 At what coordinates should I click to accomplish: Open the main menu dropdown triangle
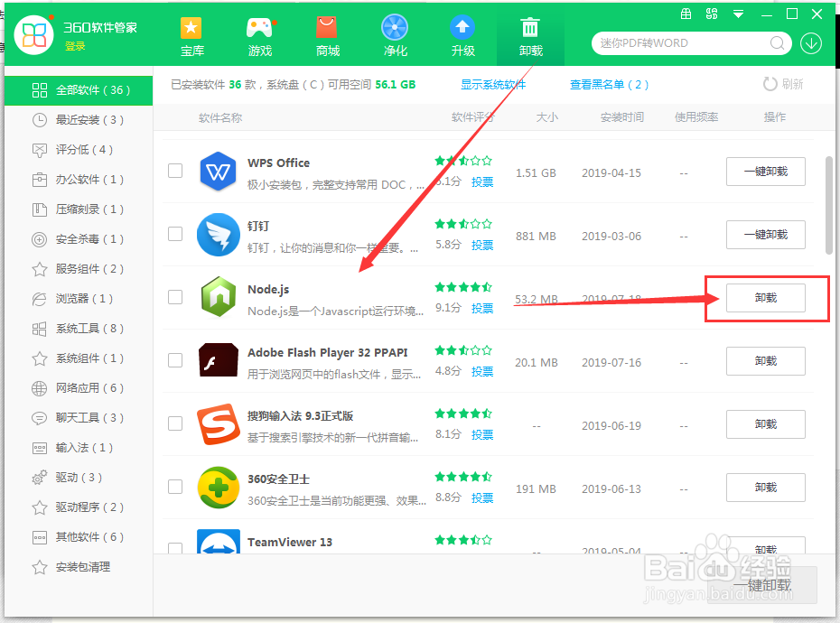[738, 14]
